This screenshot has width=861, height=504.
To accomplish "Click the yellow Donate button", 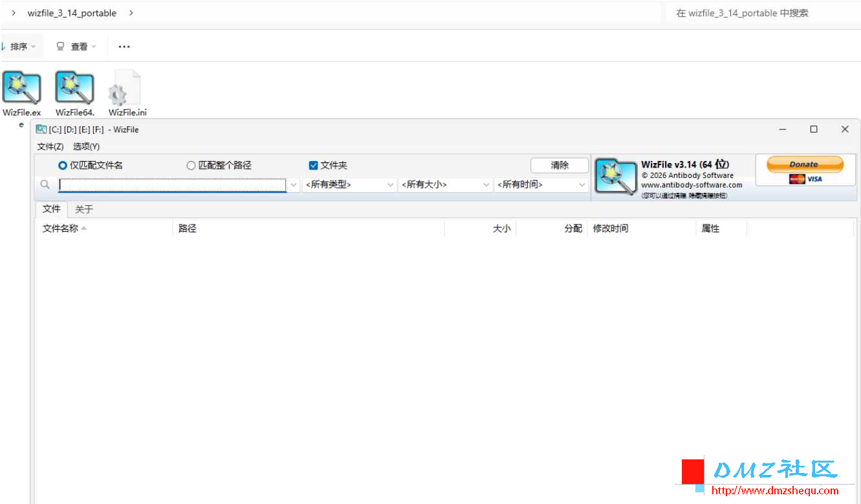I will click(805, 164).
